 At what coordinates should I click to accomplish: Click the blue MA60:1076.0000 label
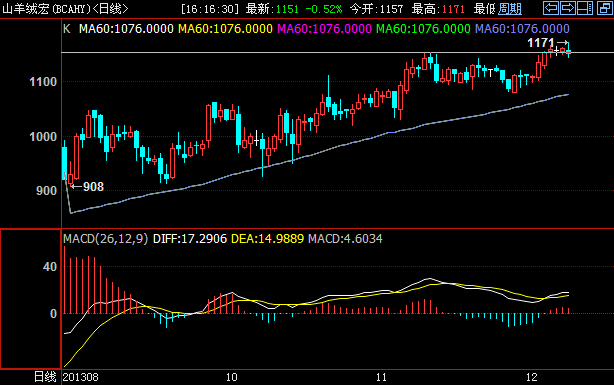click(x=522, y=29)
